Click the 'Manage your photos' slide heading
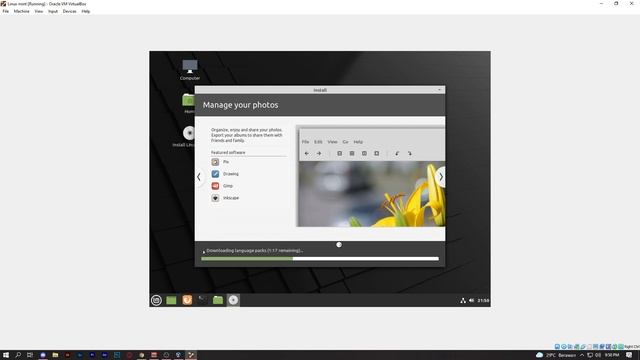Screen dimensions: 640x360 click(x=240, y=105)
